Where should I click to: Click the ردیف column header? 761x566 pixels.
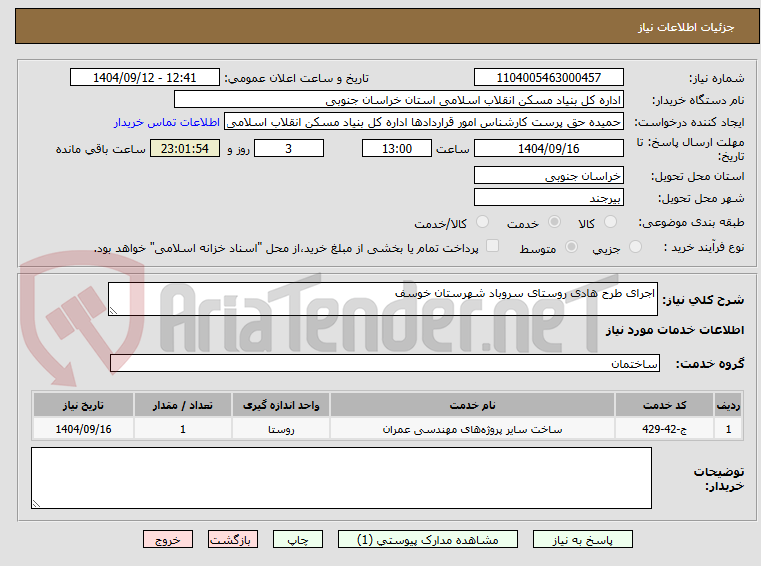pos(728,405)
